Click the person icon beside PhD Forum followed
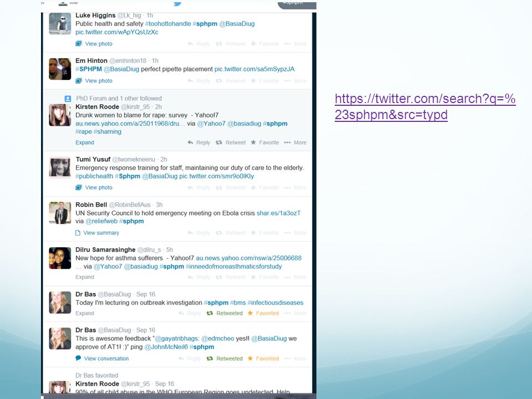The height and width of the screenshot is (399, 532). 68,99
